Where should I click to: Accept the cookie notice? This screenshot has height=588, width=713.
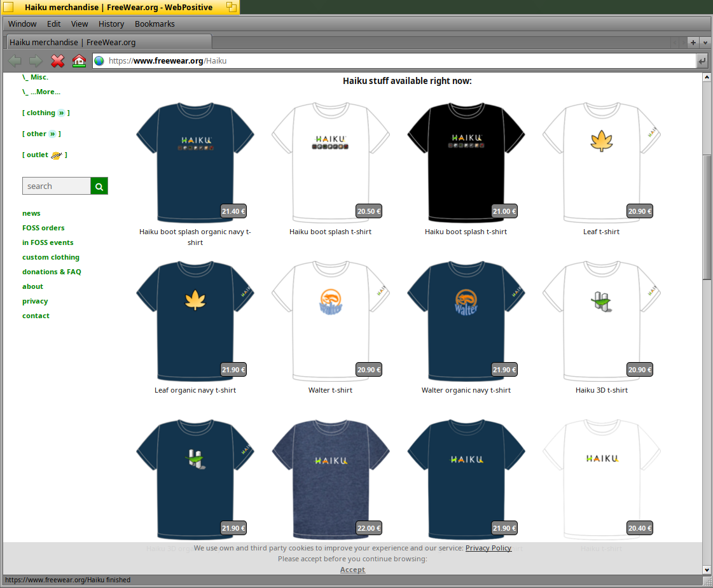tap(352, 570)
